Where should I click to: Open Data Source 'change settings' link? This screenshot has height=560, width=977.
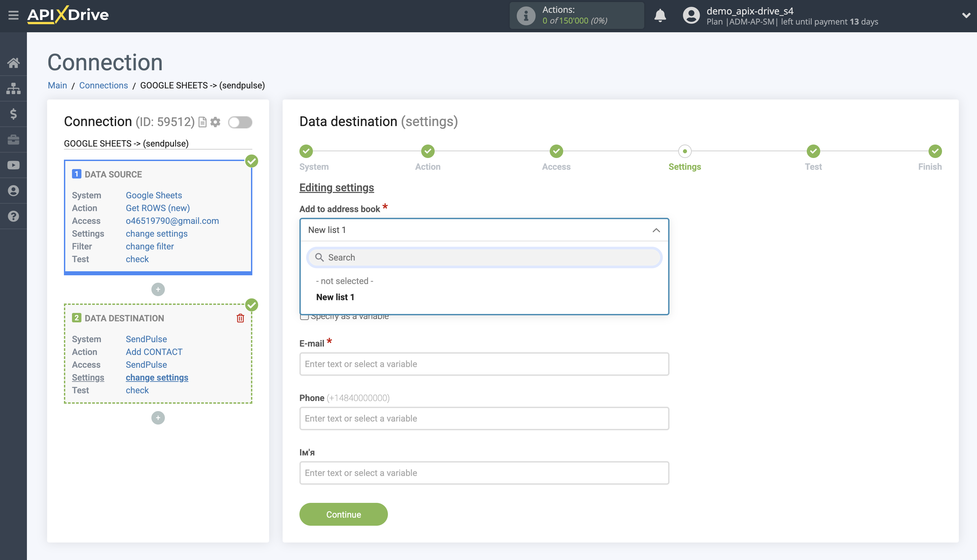[157, 234]
